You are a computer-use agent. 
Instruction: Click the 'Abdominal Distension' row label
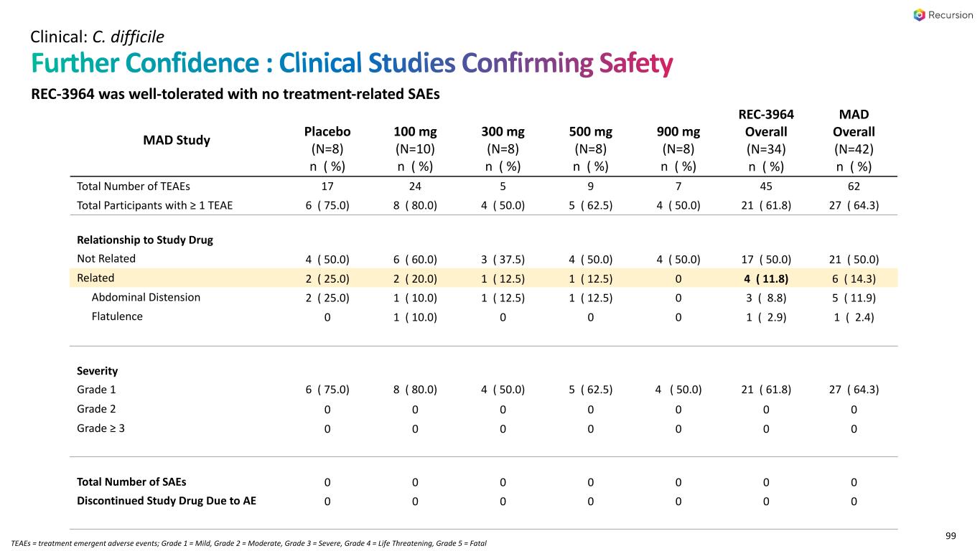pyautogui.click(x=146, y=297)
